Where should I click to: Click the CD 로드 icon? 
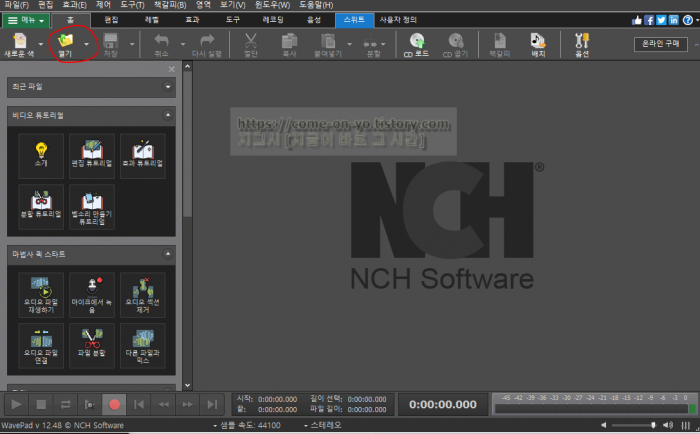click(415, 42)
